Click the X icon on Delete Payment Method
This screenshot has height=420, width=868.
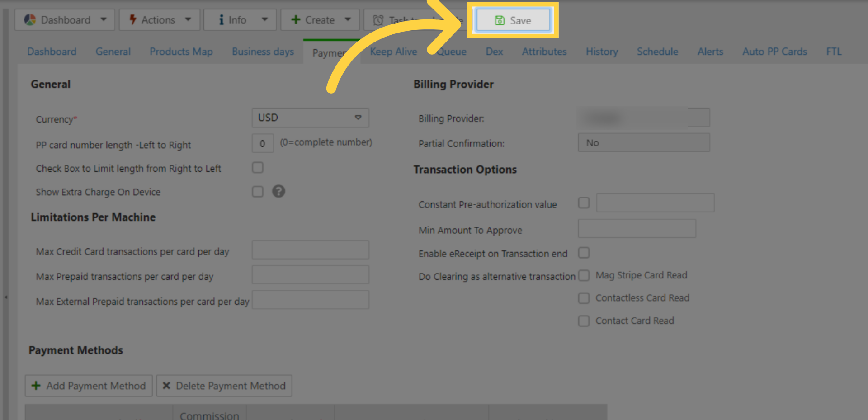coord(166,386)
